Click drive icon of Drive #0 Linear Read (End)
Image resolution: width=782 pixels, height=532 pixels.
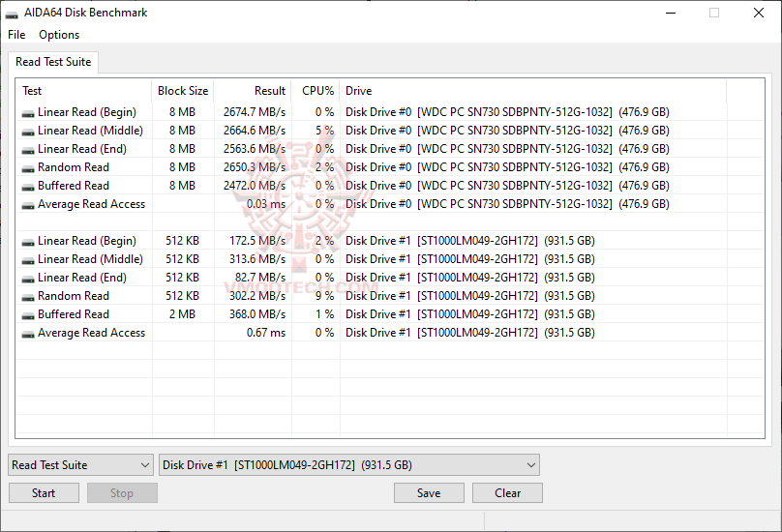click(x=28, y=150)
